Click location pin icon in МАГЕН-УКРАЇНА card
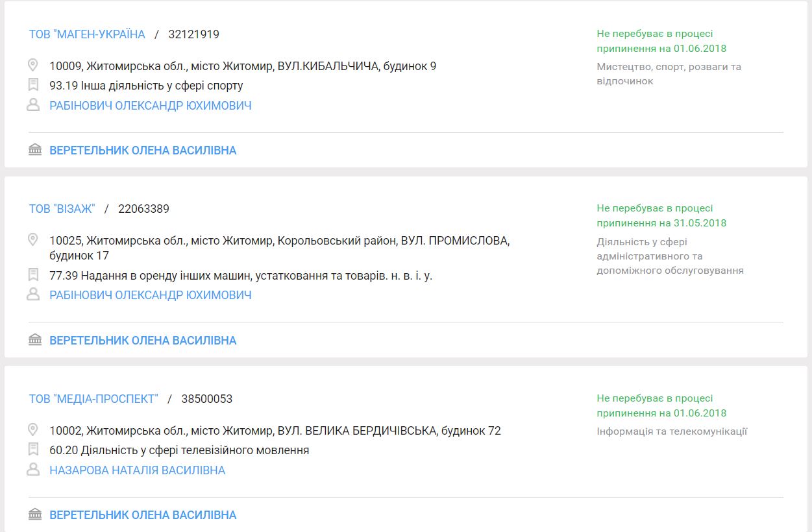Screen dimensions: 812x532 coord(33,65)
